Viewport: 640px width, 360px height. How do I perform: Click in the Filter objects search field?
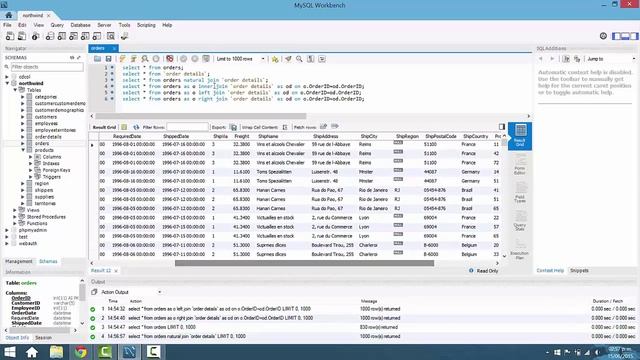point(47,67)
